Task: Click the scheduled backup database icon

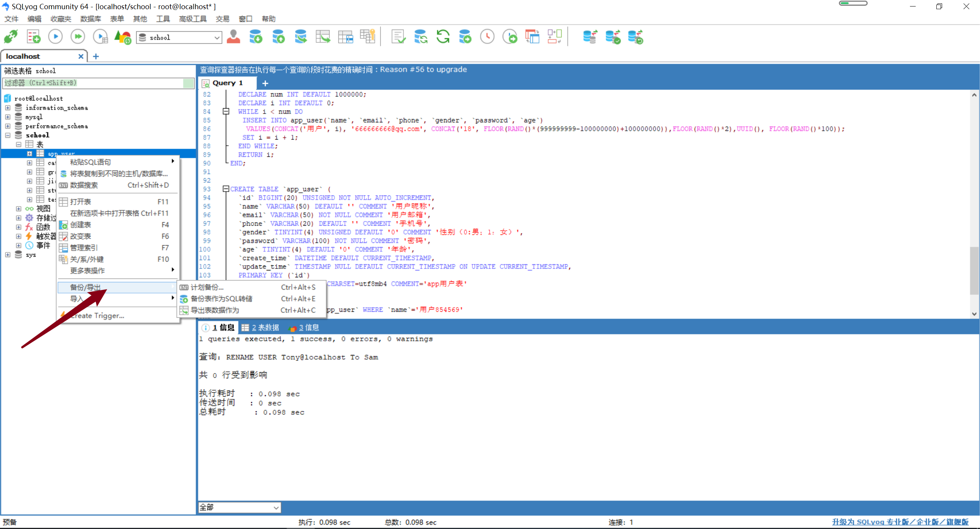Action: coord(465,37)
